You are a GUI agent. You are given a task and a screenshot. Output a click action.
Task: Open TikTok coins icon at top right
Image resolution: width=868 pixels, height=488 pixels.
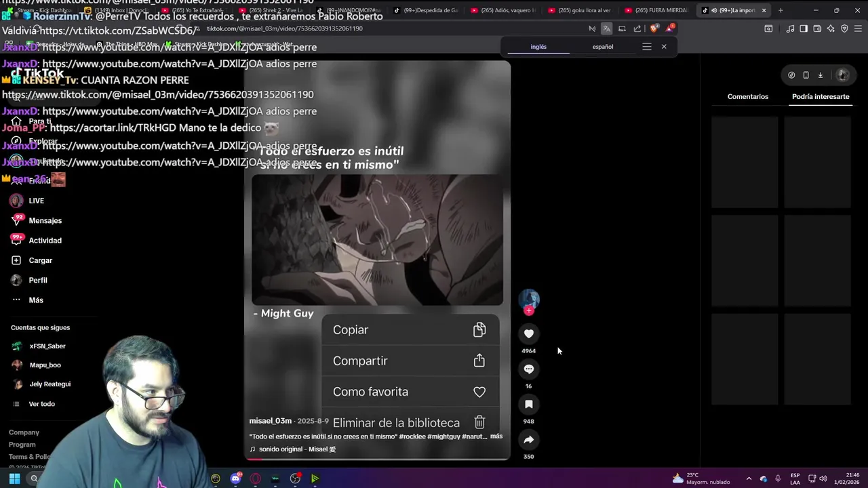coord(791,75)
